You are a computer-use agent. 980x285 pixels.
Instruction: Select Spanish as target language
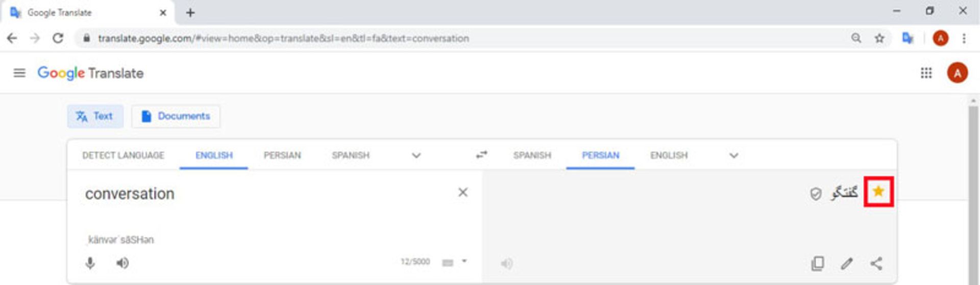(532, 155)
